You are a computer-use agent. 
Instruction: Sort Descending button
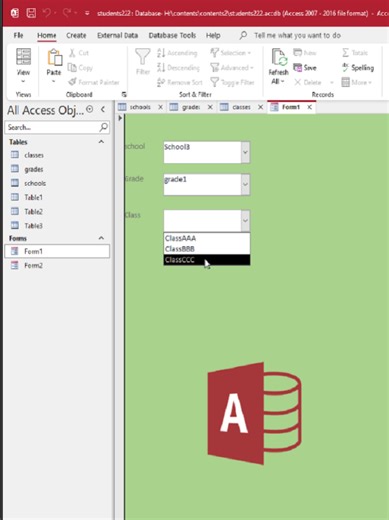[178, 68]
